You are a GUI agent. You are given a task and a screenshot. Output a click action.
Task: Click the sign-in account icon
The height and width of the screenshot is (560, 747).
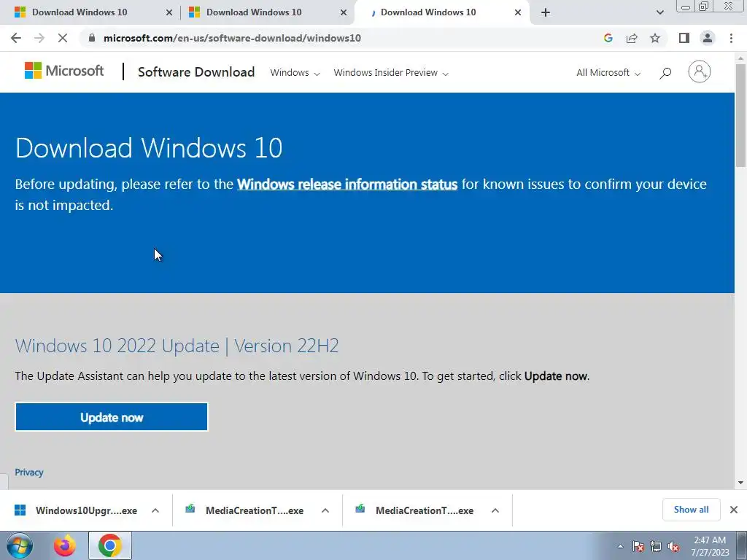[699, 72]
